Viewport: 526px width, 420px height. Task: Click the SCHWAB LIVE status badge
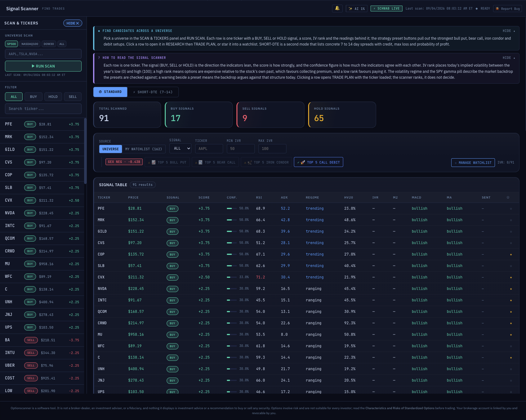pos(386,8)
